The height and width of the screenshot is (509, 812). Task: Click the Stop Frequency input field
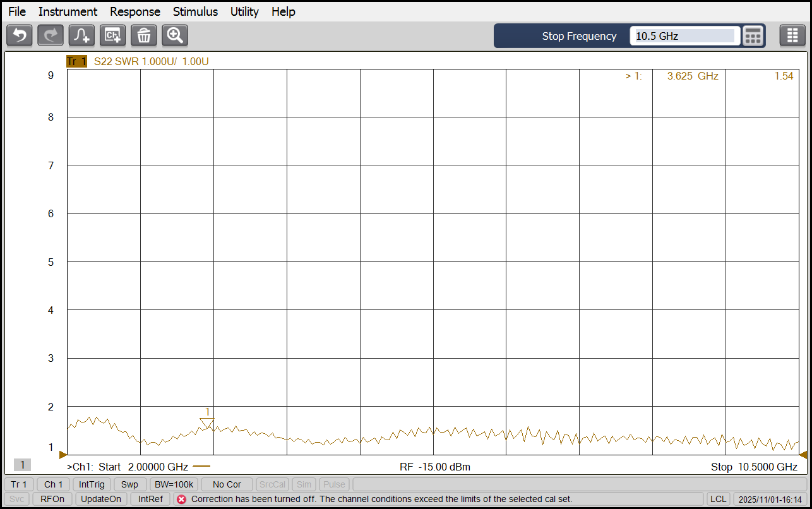(684, 36)
